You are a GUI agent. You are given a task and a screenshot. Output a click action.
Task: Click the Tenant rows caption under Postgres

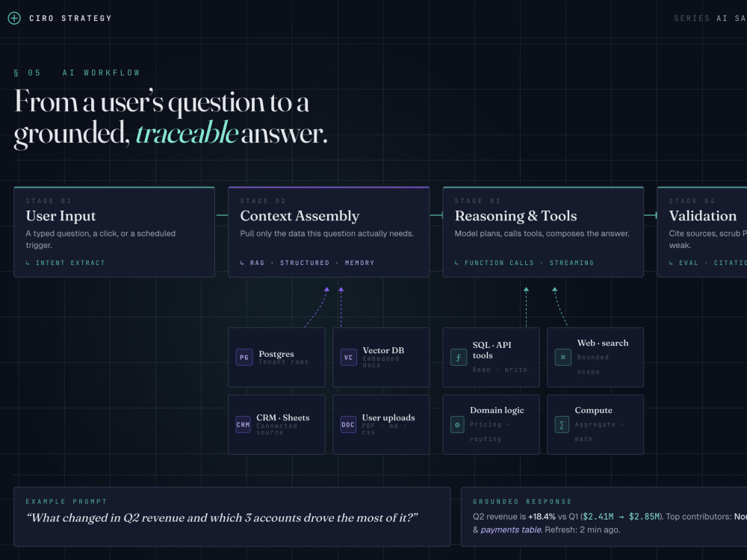tap(283, 362)
